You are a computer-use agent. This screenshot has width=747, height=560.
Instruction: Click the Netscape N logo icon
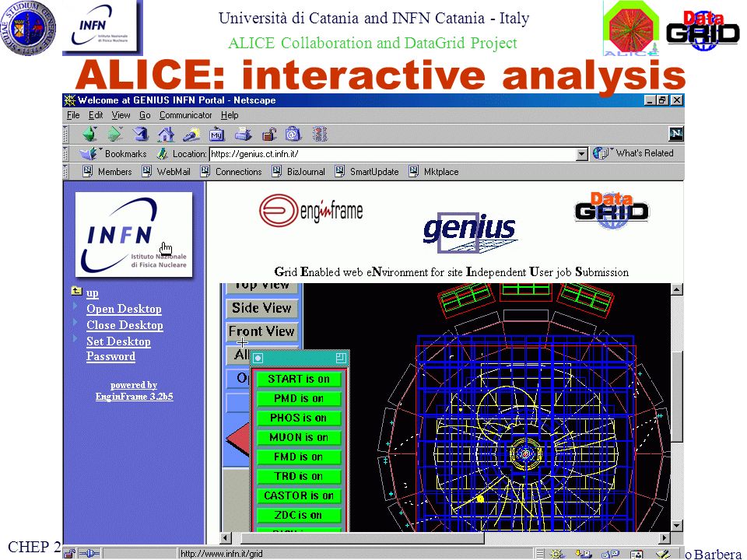coord(675,134)
